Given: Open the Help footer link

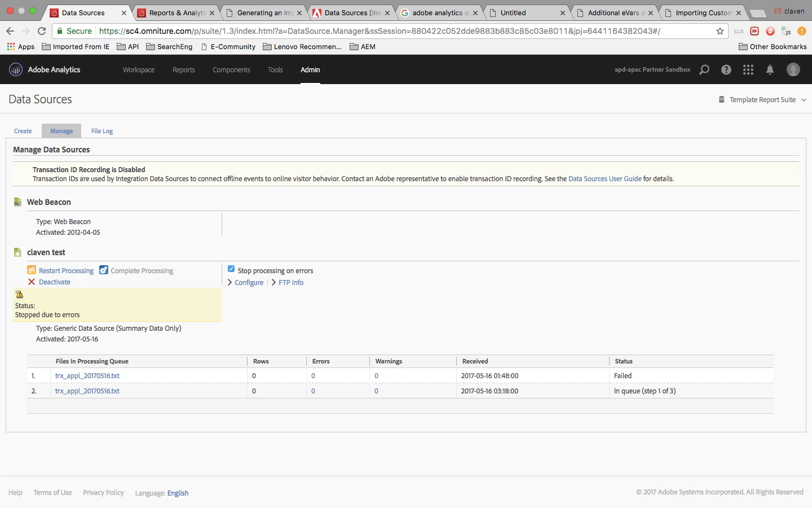Looking at the screenshot, I should coord(15,493).
